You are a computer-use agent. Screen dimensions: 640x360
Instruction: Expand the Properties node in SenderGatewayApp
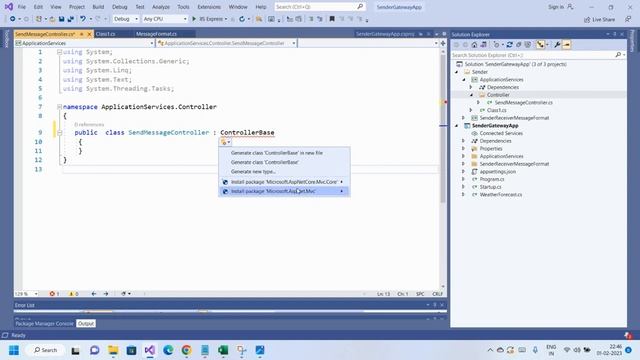click(464, 149)
